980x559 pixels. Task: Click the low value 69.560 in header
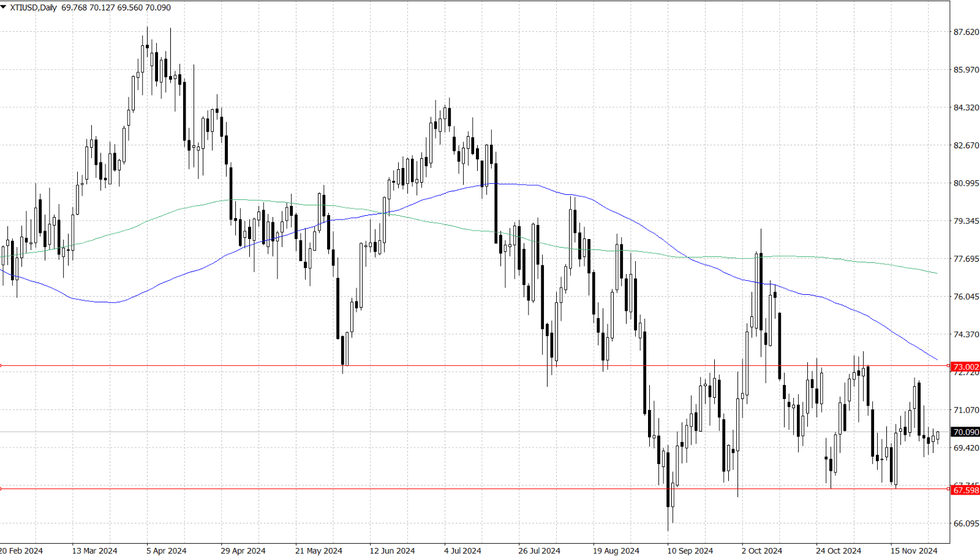129,7
